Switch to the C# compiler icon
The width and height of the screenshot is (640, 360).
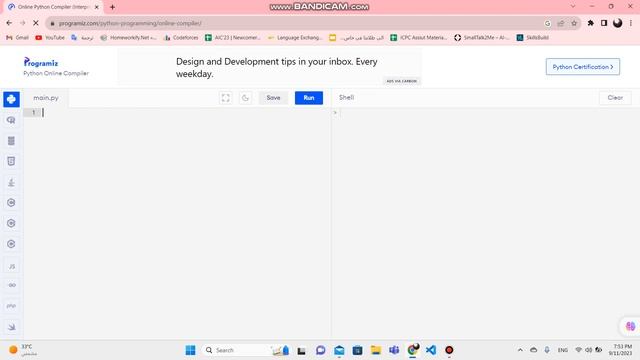tap(11, 244)
